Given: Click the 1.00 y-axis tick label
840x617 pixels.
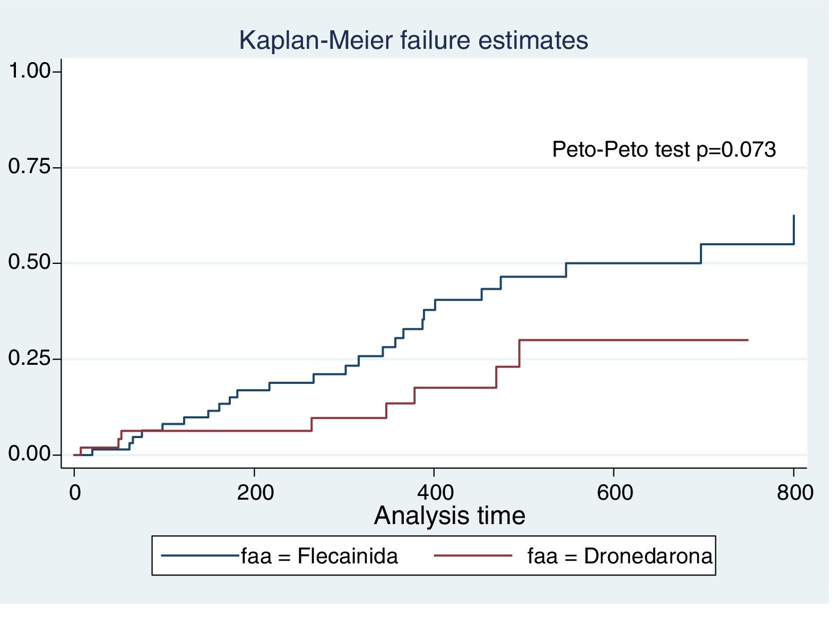Looking at the screenshot, I should [x=29, y=71].
